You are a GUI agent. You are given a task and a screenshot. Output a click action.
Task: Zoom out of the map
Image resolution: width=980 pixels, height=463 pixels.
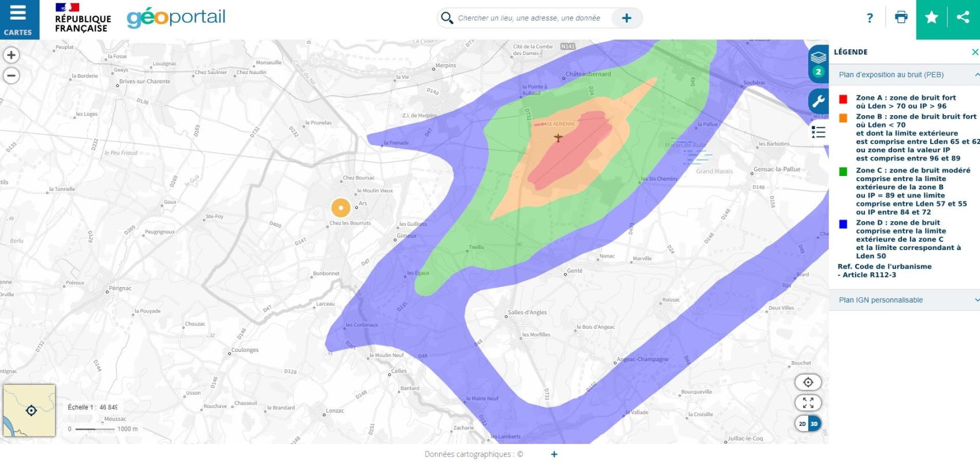point(11,75)
